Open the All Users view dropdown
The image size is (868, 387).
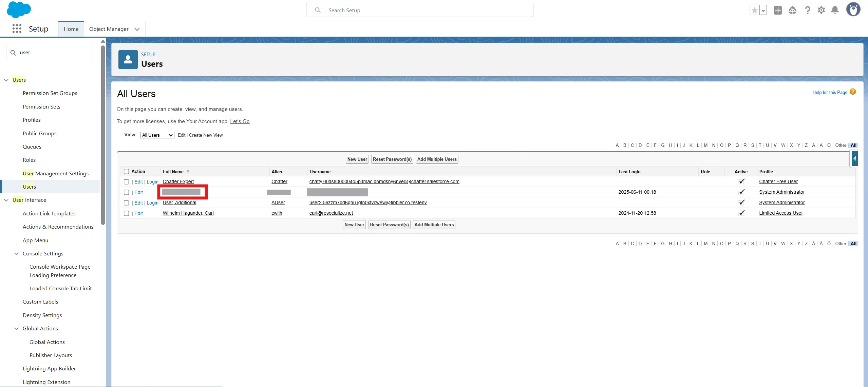(157, 135)
